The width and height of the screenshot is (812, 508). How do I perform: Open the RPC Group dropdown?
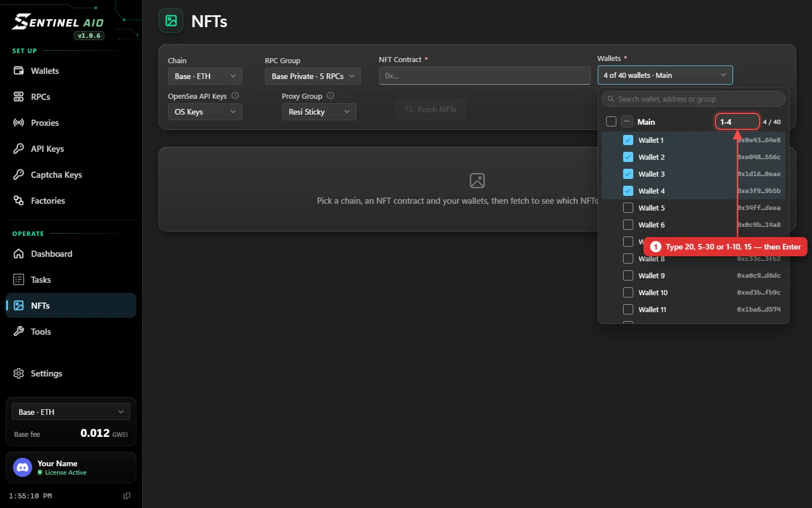click(x=313, y=76)
